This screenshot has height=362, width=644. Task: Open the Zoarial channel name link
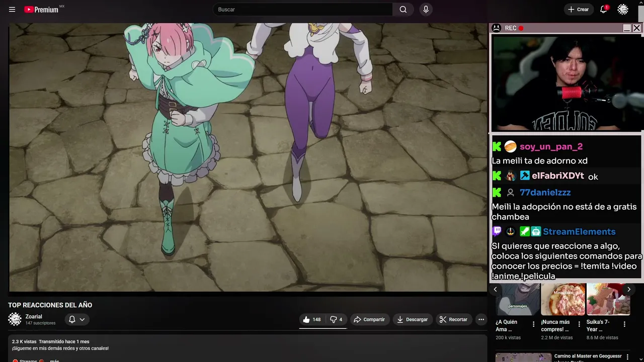[34, 317]
